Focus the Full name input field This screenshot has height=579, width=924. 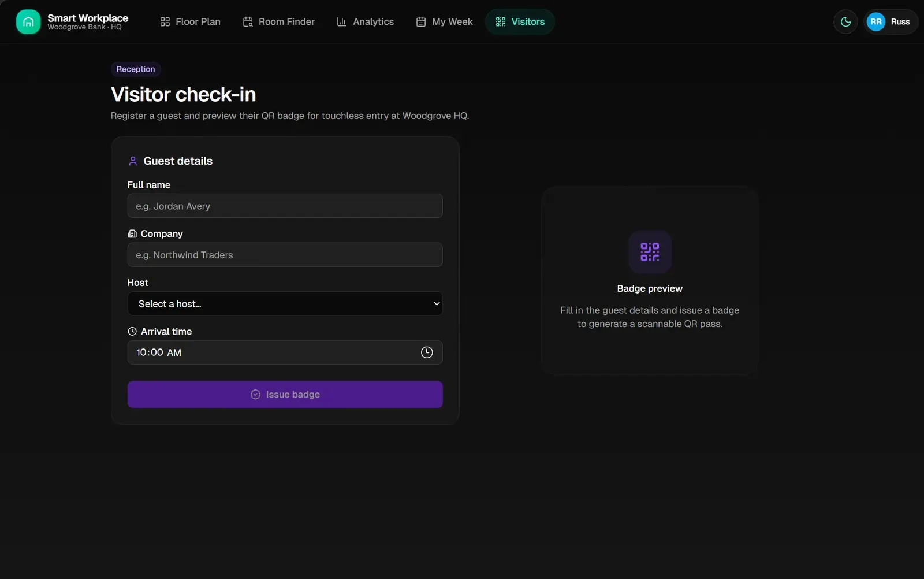285,206
